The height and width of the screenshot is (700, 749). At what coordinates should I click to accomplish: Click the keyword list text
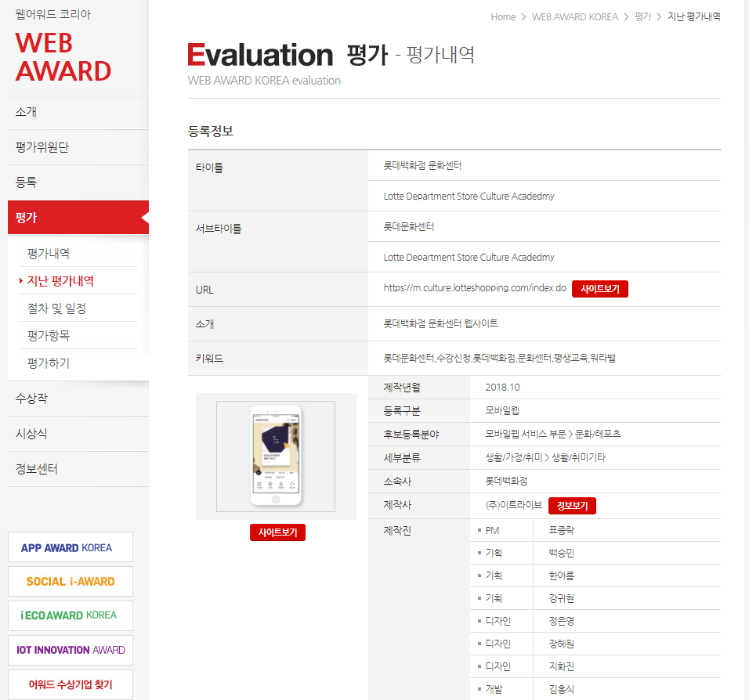click(x=500, y=358)
